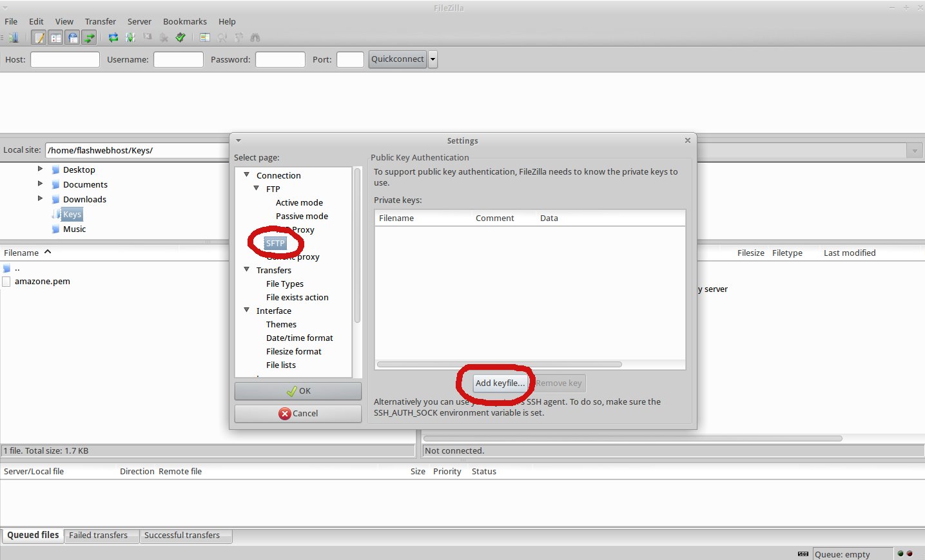Open the Edit menu

36,21
